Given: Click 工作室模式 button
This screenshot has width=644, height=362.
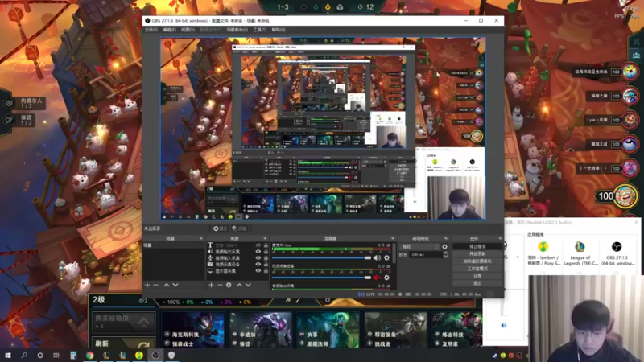Looking at the screenshot, I should (x=477, y=269).
